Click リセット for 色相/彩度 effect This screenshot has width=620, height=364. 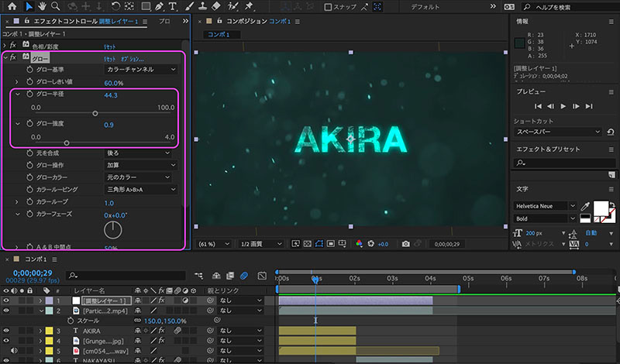pos(109,46)
